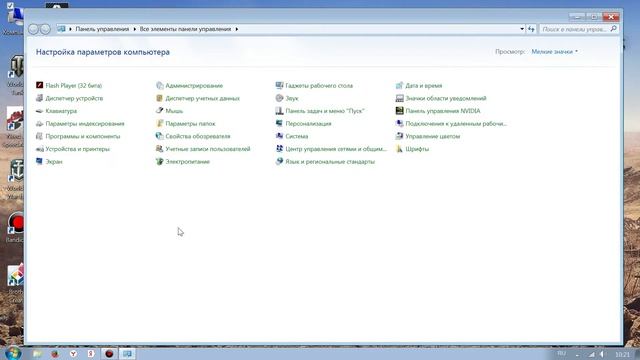Open the Windows Start button
This screenshot has width=640, height=360.
click(x=13, y=353)
